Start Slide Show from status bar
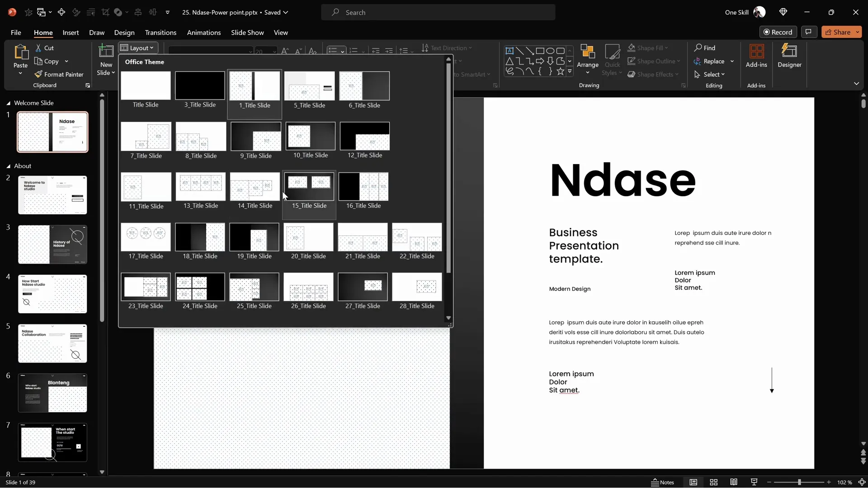 point(754,483)
